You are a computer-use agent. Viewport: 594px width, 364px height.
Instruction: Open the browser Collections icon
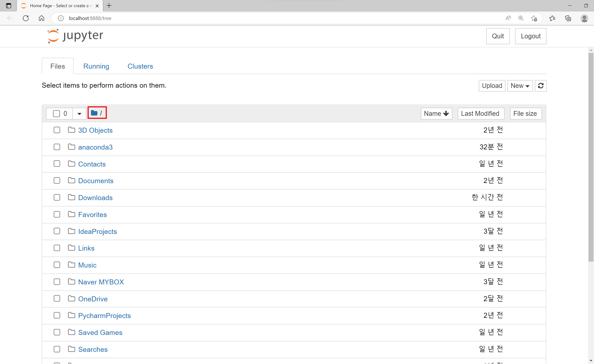point(568,18)
